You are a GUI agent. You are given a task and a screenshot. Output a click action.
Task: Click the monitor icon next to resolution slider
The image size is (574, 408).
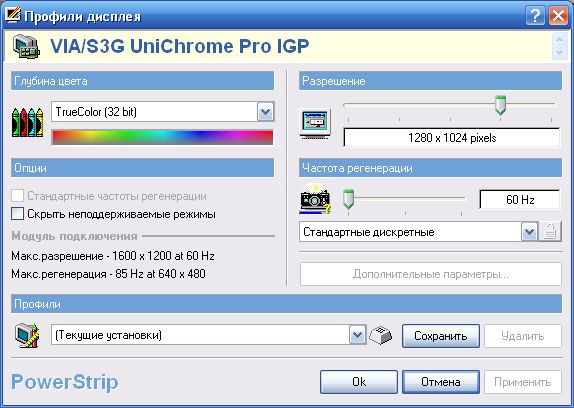pyautogui.click(x=315, y=124)
